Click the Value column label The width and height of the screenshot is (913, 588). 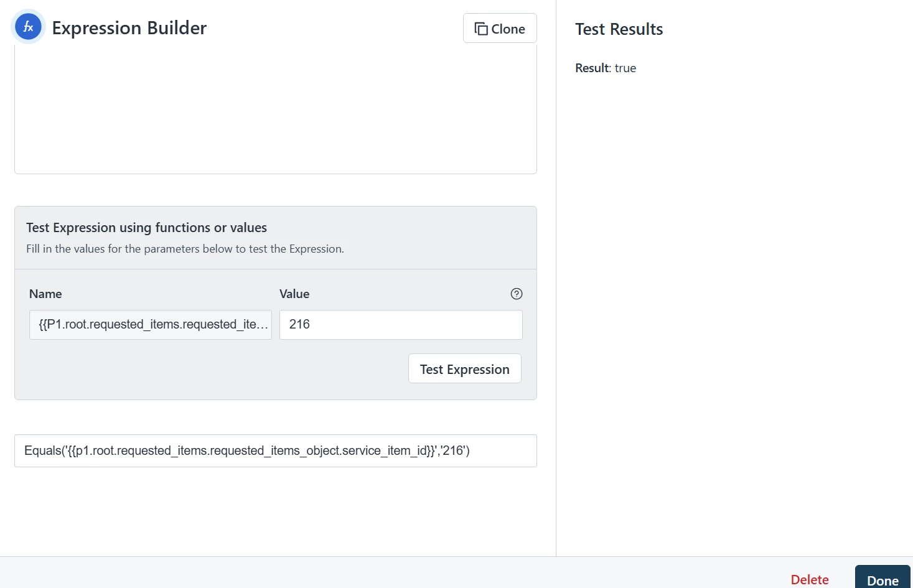(x=294, y=294)
